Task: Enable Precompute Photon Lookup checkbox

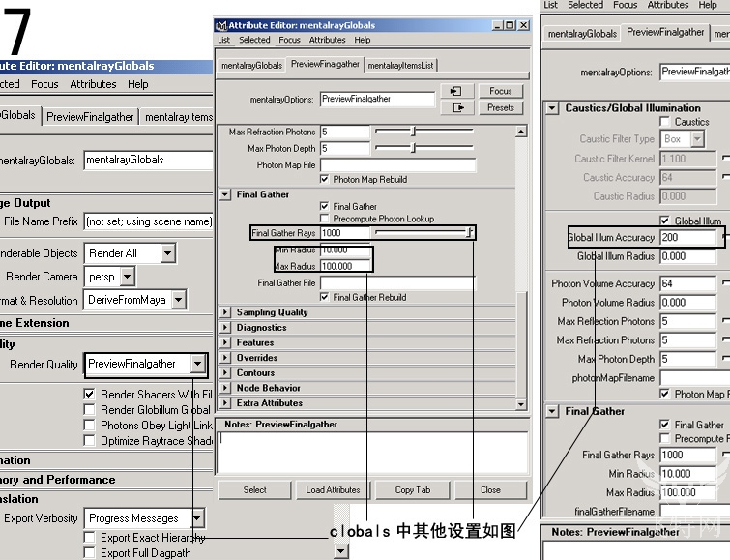Action: pos(325,218)
